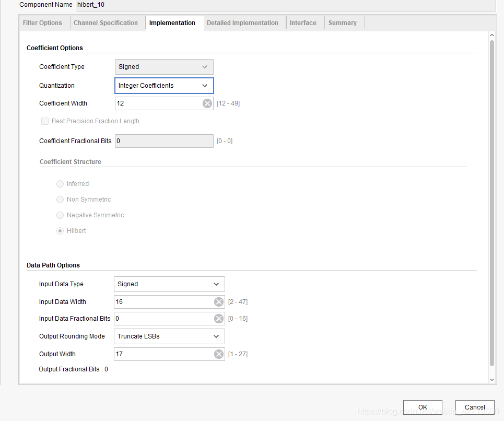Click the [12 - 49] range hint
Viewport: 504px width, 421px height.
[x=228, y=103]
